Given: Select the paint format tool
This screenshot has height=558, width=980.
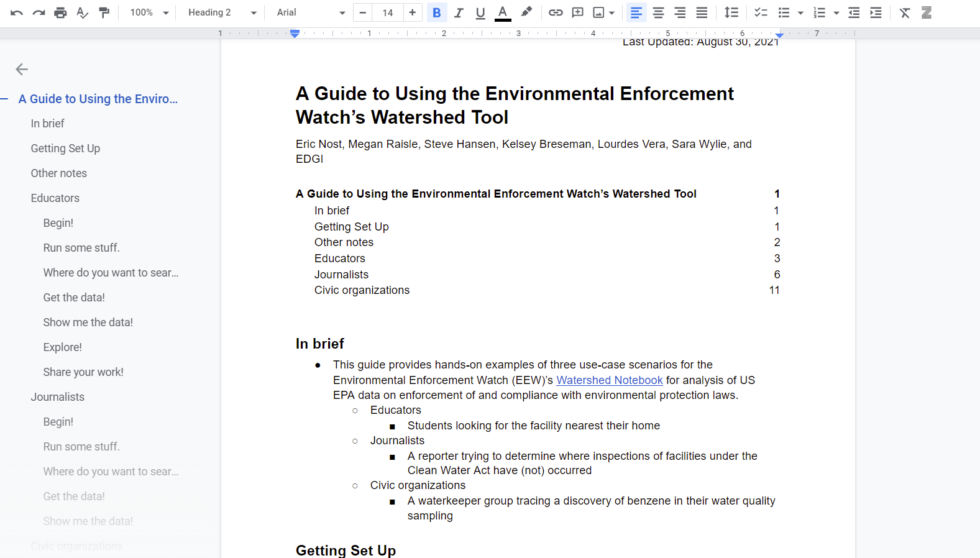Looking at the screenshot, I should pyautogui.click(x=104, y=12).
